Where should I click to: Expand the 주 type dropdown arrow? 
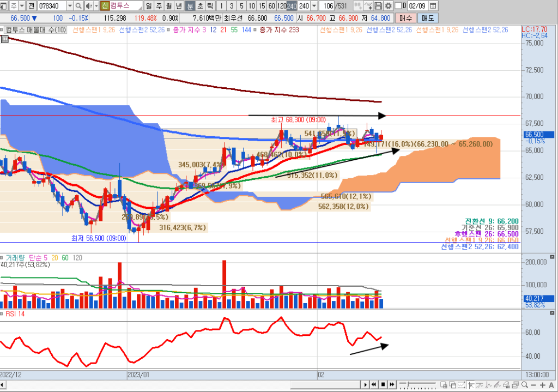21,6
